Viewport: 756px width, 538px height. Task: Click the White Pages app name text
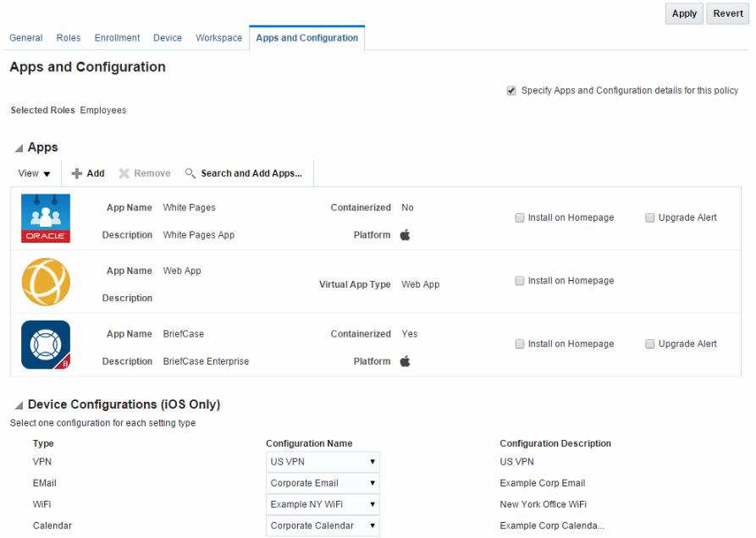189,207
